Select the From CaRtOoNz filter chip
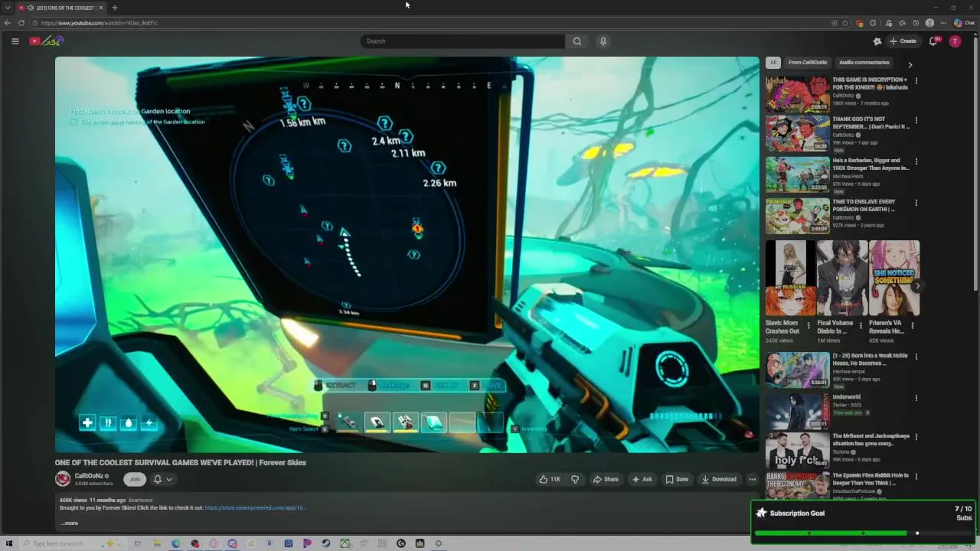980x551 pixels. tap(808, 63)
